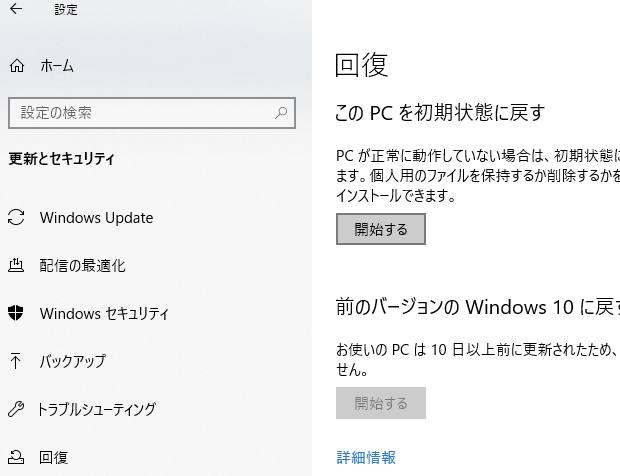The image size is (620, 476).
Task: Click the back arrow icon
Action: point(16,10)
